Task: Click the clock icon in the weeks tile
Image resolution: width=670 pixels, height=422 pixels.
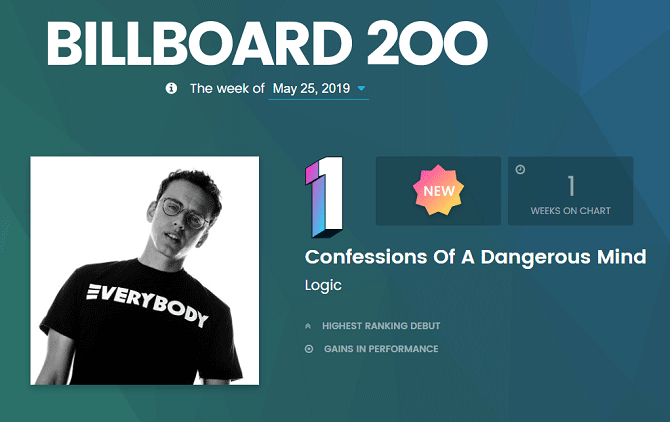Action: coord(520,169)
